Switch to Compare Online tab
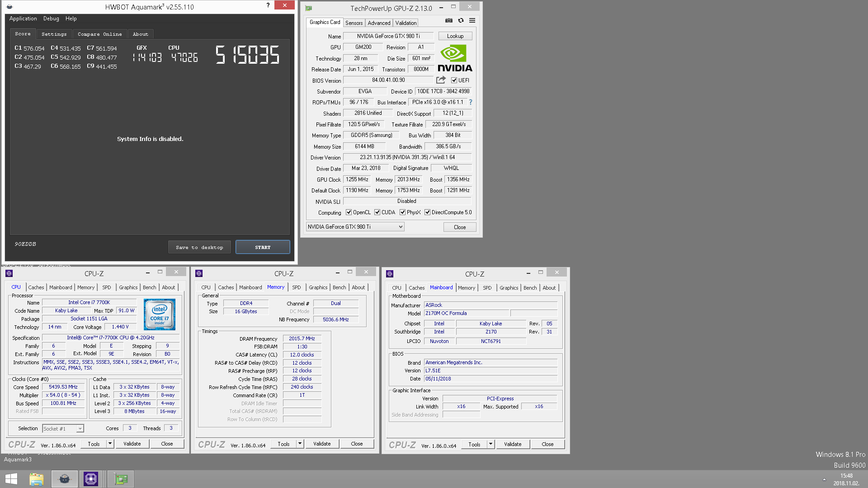The image size is (868, 488). coord(99,34)
